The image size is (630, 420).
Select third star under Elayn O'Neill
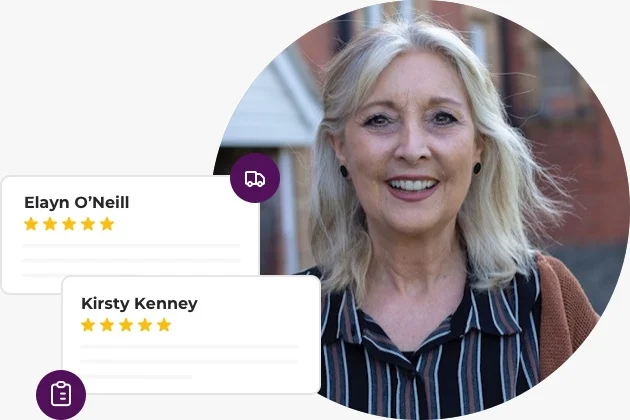pyautogui.click(x=69, y=224)
